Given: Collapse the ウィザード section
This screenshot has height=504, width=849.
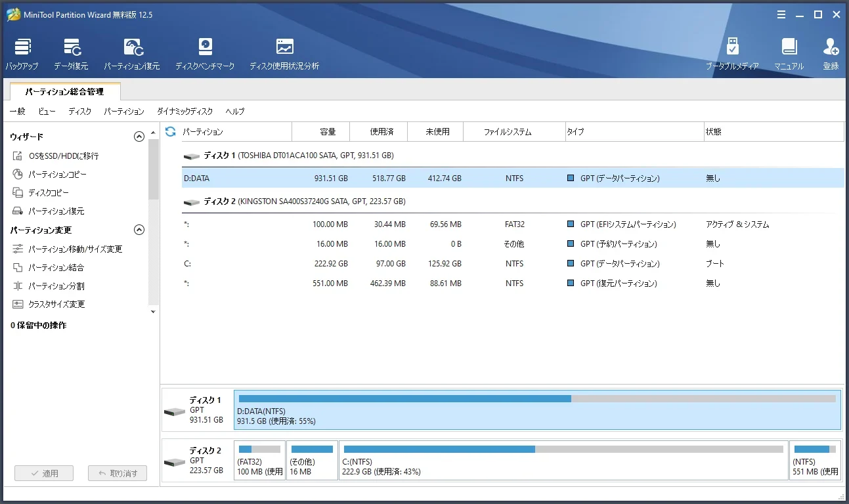Looking at the screenshot, I should 139,136.
